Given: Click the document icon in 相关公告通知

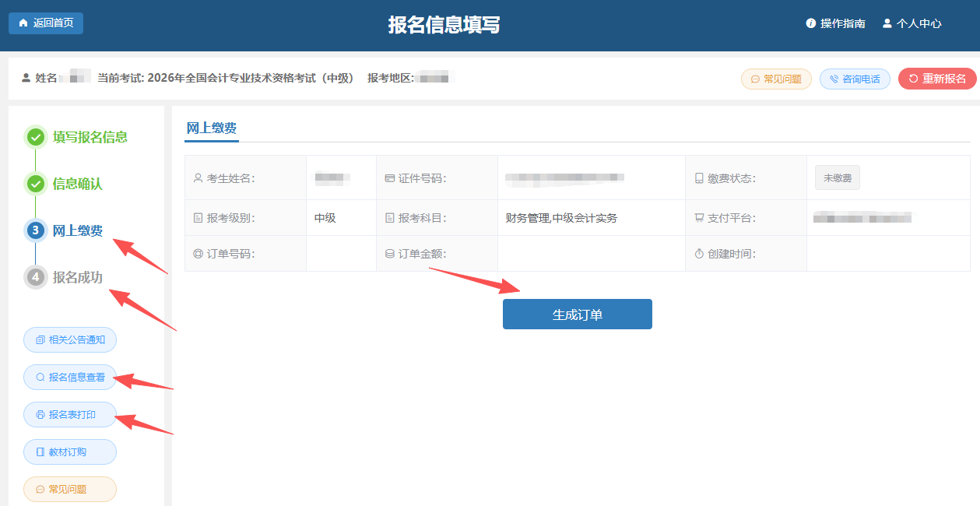Looking at the screenshot, I should coord(40,339).
